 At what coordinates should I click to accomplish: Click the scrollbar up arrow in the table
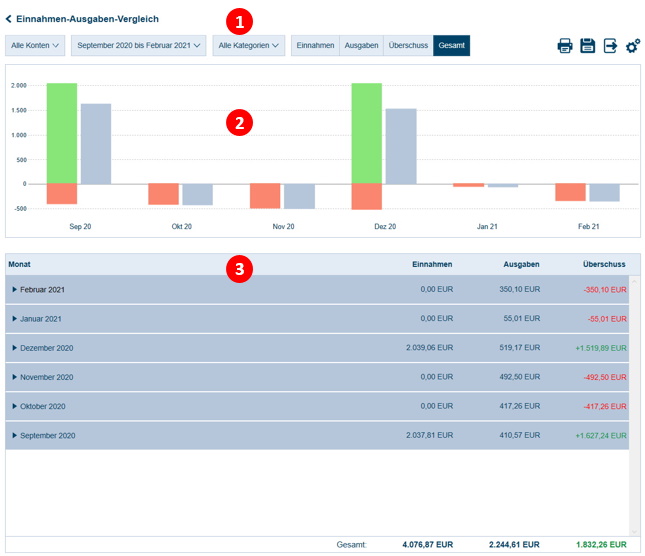[x=634, y=281]
